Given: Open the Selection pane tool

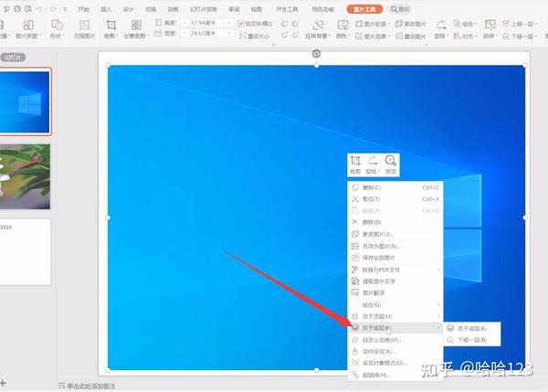Looking at the screenshot, I should 490,28.
